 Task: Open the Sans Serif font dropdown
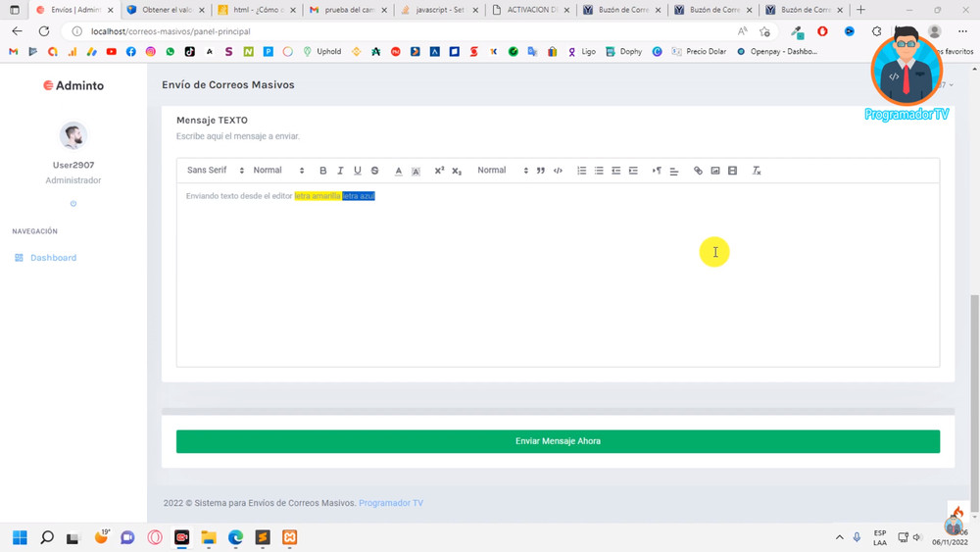pyautogui.click(x=216, y=170)
